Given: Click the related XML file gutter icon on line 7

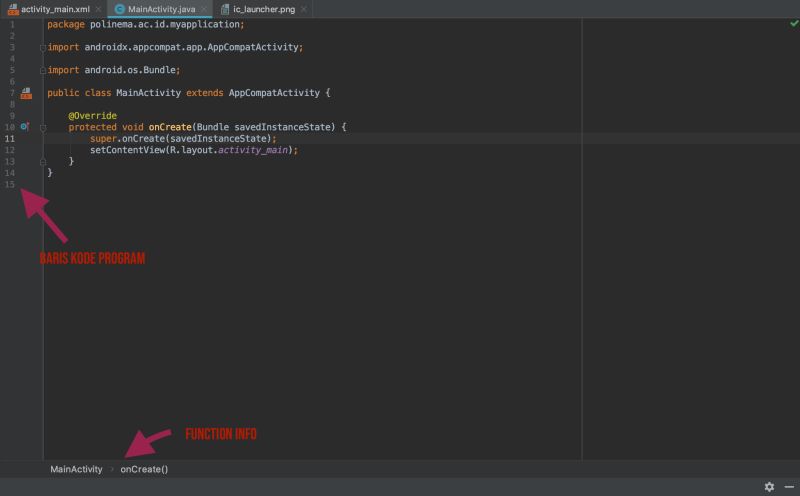Looking at the screenshot, I should 26,93.
